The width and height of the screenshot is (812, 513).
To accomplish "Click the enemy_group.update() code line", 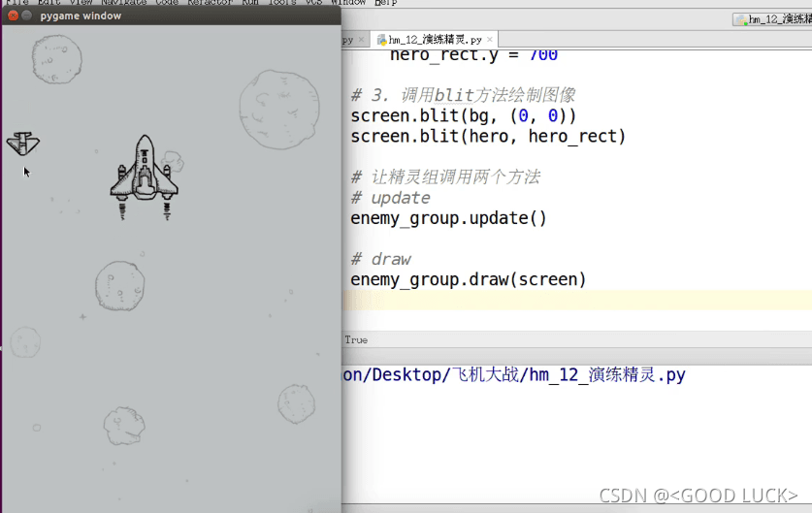I will [448, 218].
